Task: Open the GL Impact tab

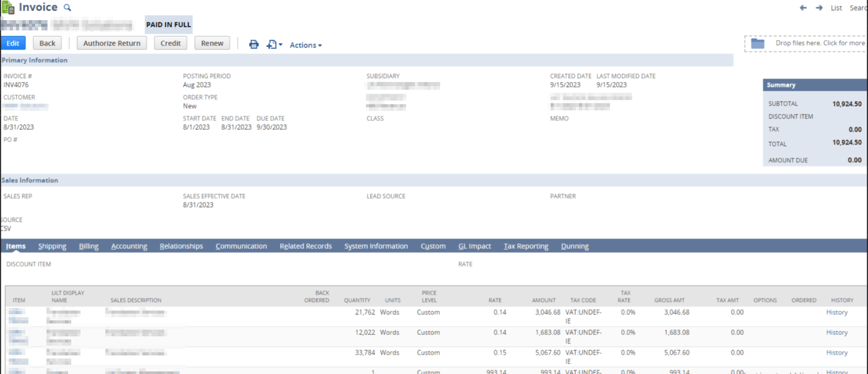Action: (x=474, y=246)
